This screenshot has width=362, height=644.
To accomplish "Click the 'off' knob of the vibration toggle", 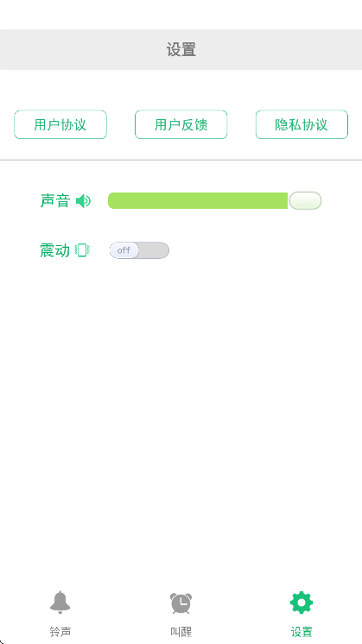I will click(124, 250).
